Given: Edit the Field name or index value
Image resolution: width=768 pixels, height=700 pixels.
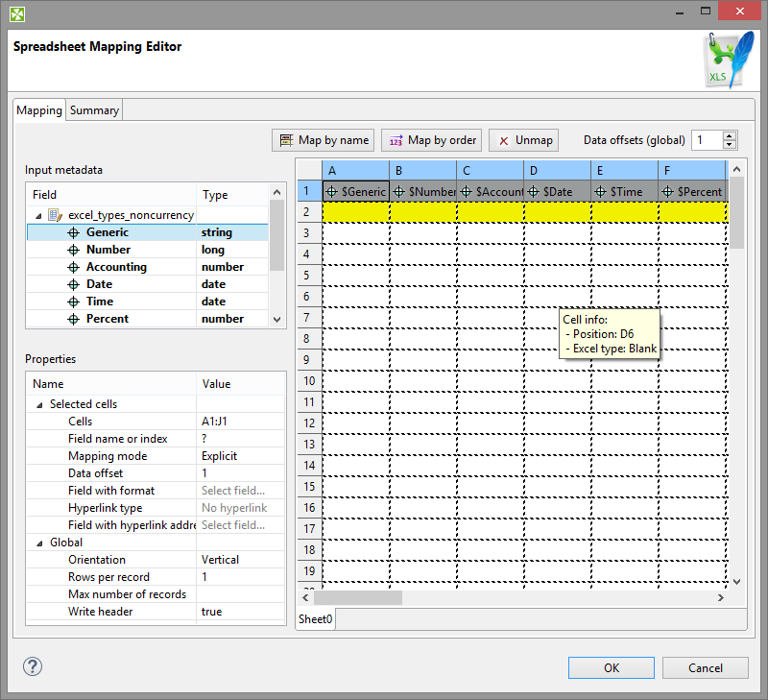Looking at the screenshot, I should click(x=240, y=439).
